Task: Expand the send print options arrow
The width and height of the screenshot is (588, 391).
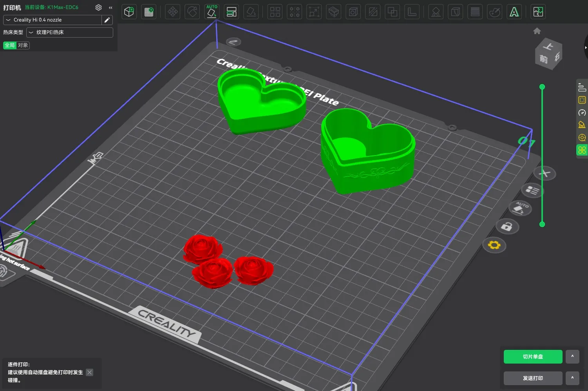Action: tap(572, 378)
